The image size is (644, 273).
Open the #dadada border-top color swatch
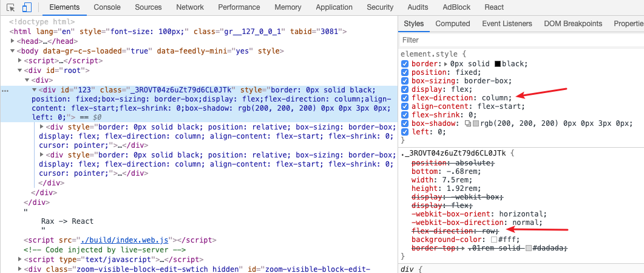click(x=529, y=248)
